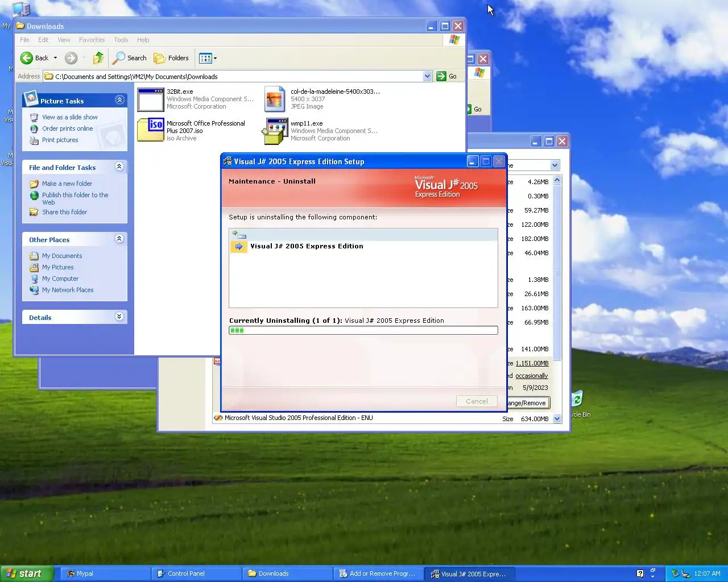
Task: Open the sort-by dropdown in Add or Remove Programs
Action: click(x=555, y=165)
